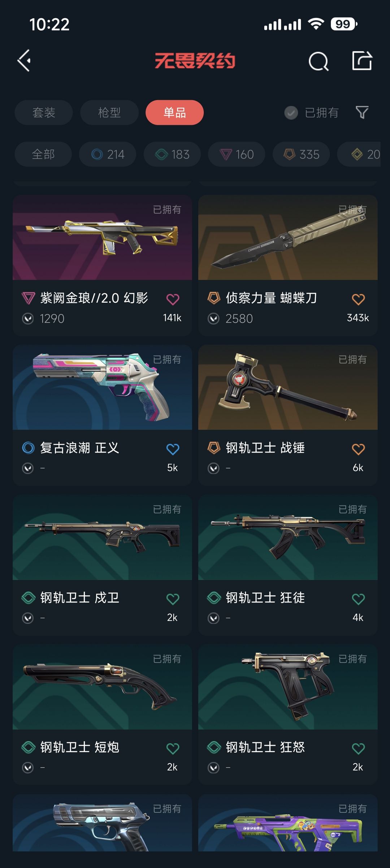
Task: Filter by green tier 183 chip
Action: pos(172,154)
